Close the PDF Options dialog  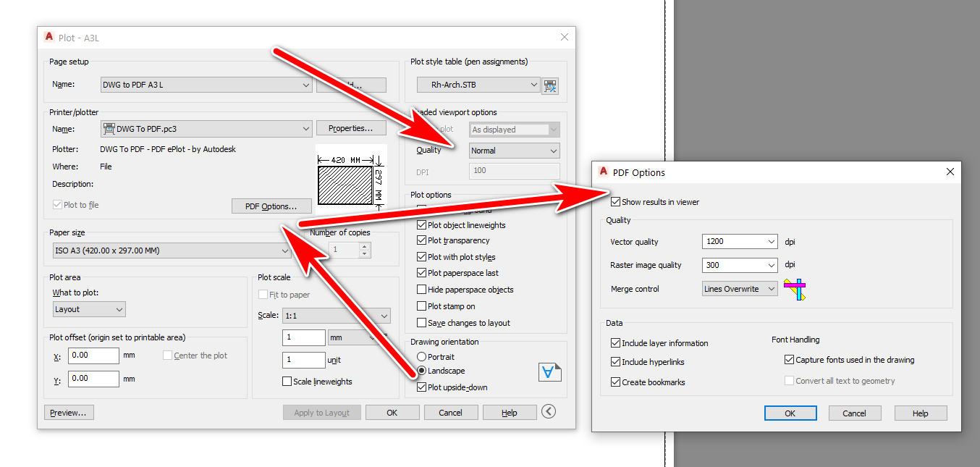(x=950, y=172)
